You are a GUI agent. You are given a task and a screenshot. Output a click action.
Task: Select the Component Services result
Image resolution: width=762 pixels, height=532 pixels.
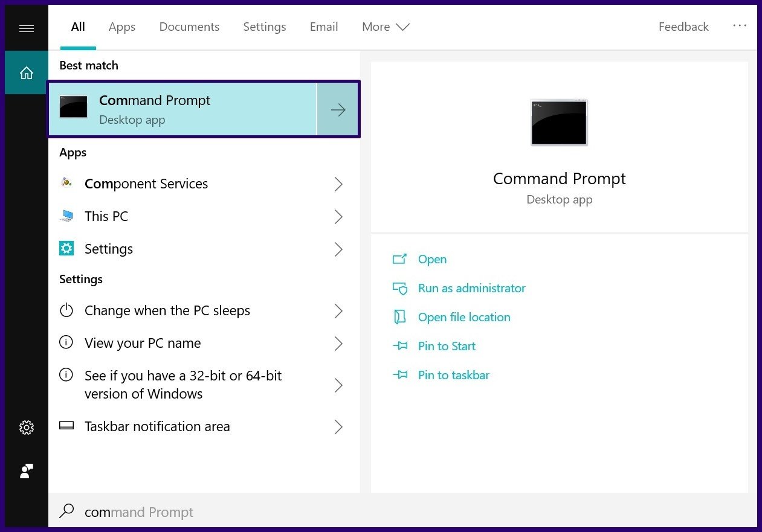204,184
